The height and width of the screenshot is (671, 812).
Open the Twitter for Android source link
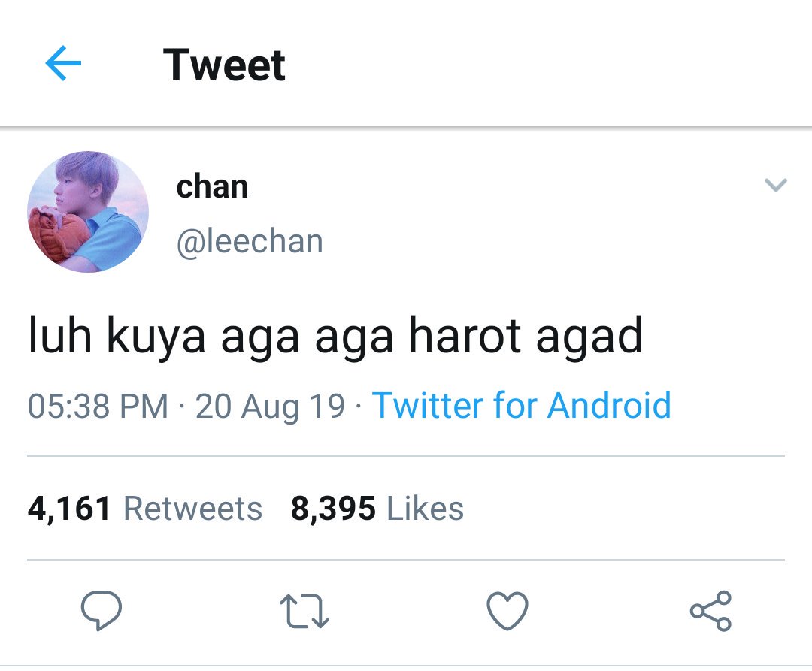coord(522,405)
